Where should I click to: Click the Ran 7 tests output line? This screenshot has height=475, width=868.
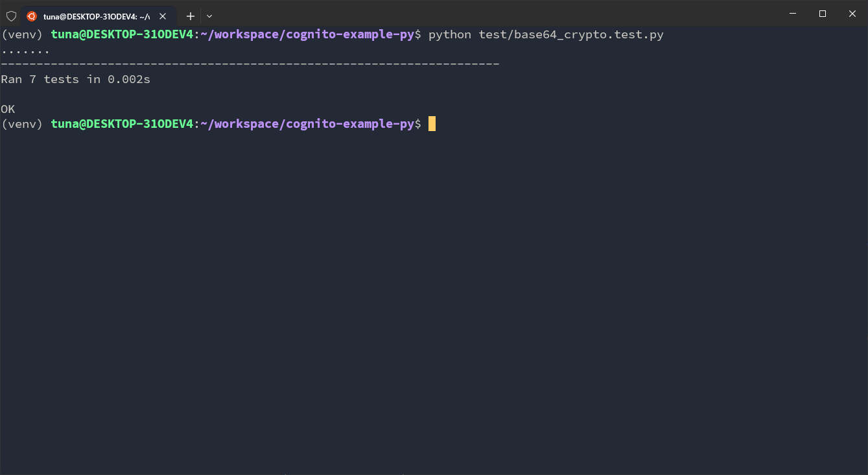coord(73,79)
